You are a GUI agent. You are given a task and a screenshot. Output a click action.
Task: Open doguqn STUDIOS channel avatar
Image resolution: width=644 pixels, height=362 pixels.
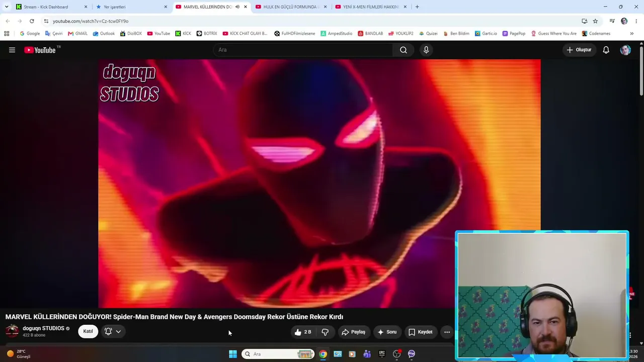click(12, 331)
